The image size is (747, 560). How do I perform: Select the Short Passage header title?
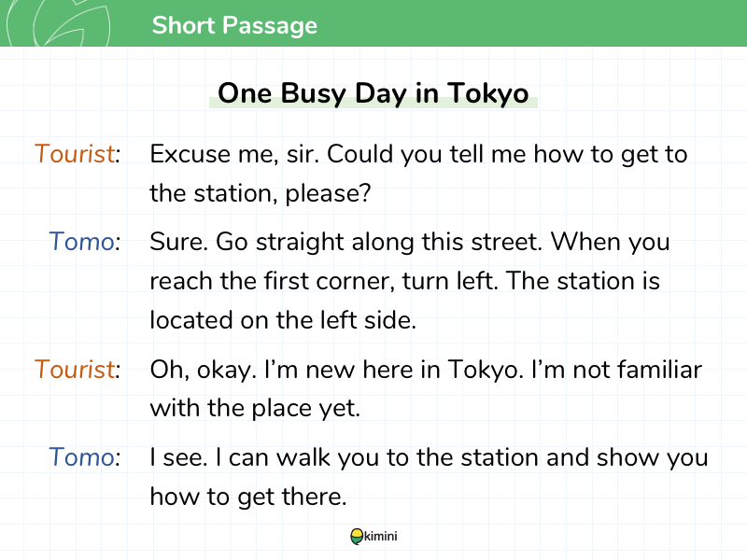point(234,25)
